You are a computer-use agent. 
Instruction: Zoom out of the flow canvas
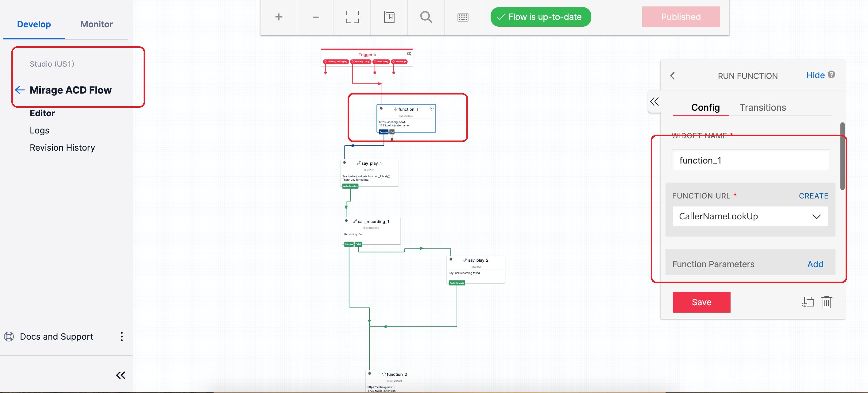[x=315, y=17]
